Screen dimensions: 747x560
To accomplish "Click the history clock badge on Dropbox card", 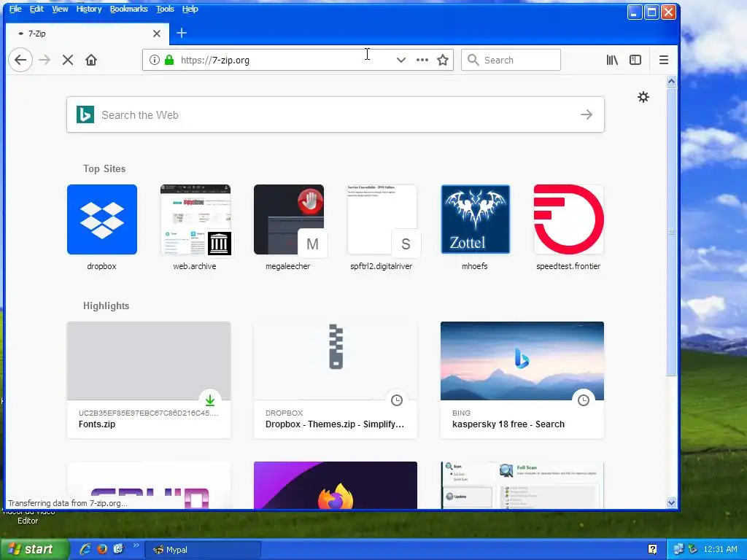I will 397,400.
